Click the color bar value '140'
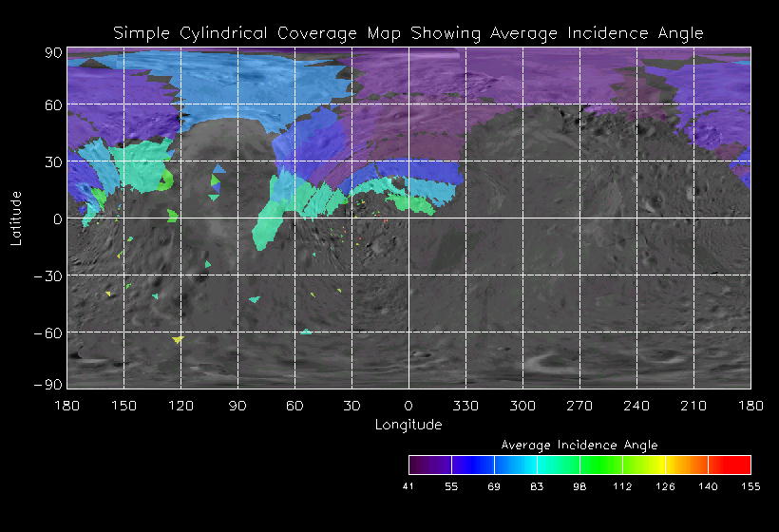Image resolution: width=779 pixels, height=532 pixels. [708, 486]
